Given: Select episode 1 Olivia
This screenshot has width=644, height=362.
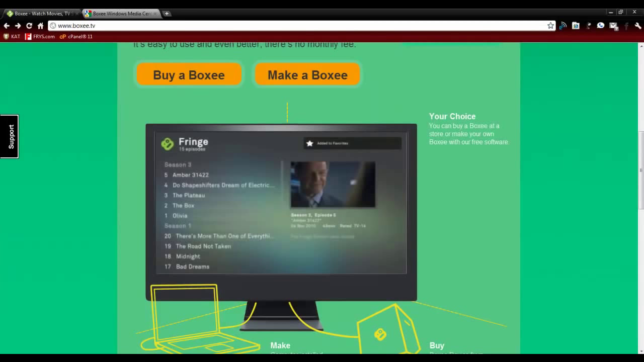Looking at the screenshot, I should point(176,216).
